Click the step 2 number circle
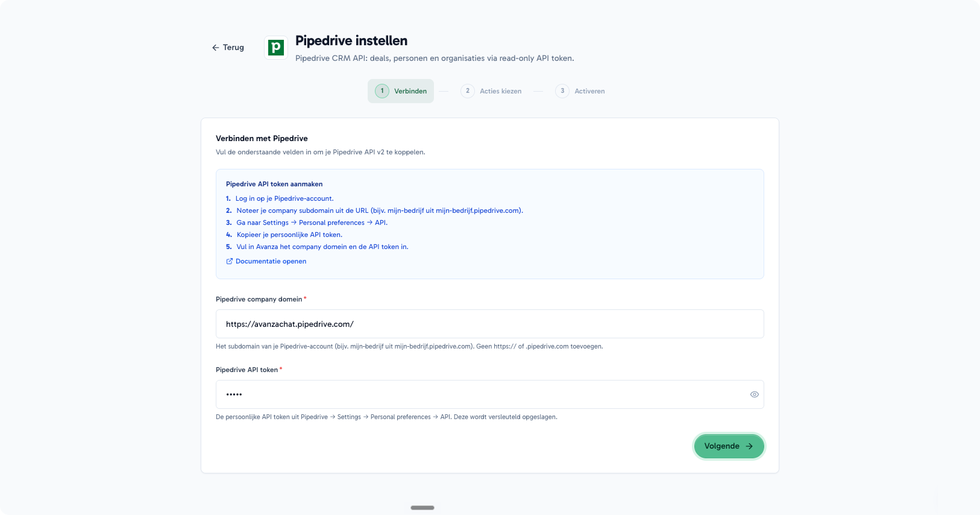The height and width of the screenshot is (515, 980). coord(468,91)
